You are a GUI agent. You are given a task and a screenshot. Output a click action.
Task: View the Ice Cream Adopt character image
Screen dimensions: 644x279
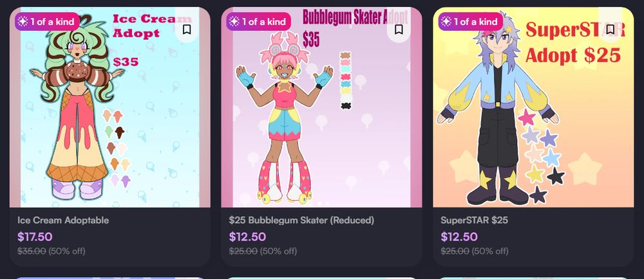(x=110, y=107)
